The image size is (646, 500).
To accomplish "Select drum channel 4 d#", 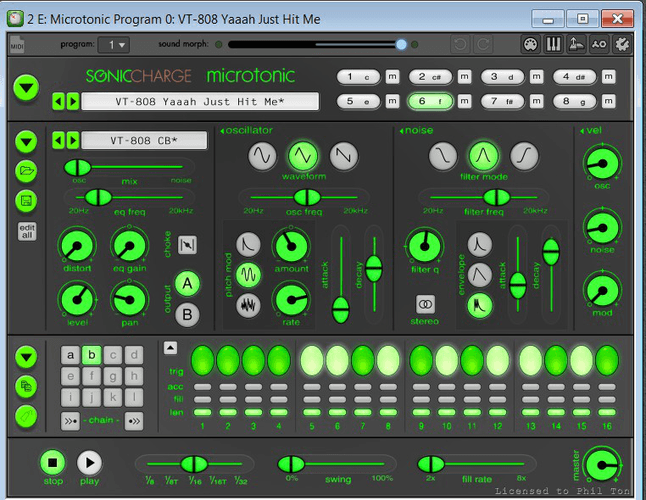I will pyautogui.click(x=574, y=77).
